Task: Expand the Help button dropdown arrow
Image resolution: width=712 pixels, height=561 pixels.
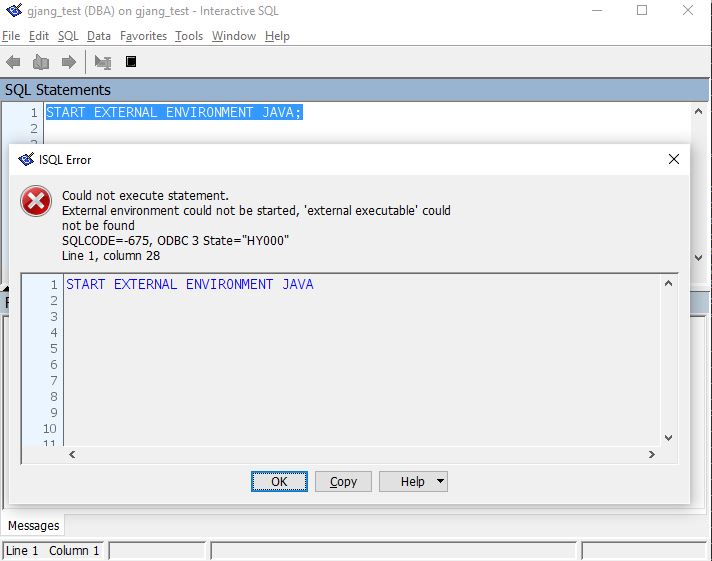Action: [x=440, y=482]
